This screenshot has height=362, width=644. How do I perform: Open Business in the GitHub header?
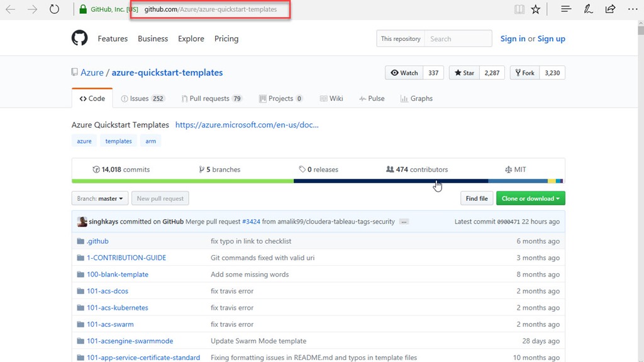coord(153,38)
